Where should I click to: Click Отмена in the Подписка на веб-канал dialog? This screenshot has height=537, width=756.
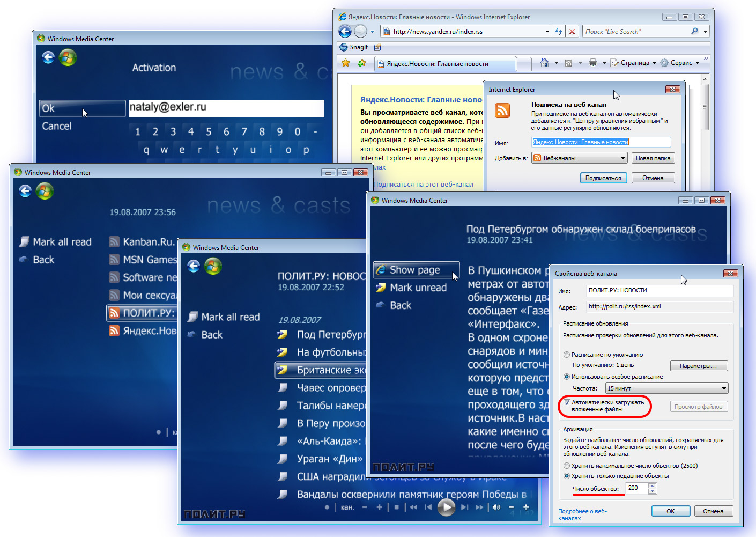point(653,178)
